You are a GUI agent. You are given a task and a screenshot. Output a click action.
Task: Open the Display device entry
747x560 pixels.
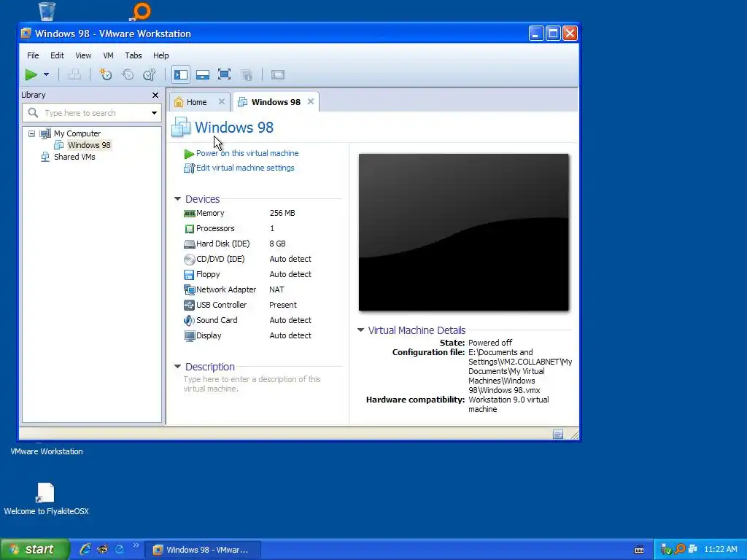point(209,335)
